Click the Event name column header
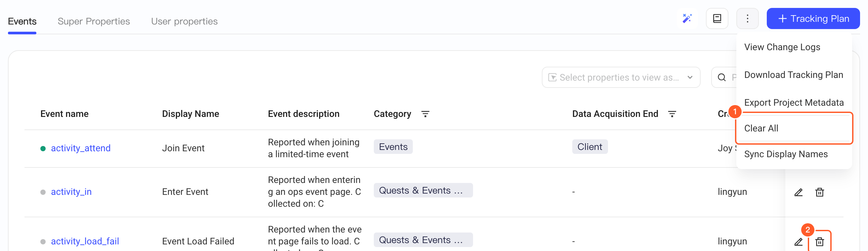868x251 pixels. coord(65,114)
